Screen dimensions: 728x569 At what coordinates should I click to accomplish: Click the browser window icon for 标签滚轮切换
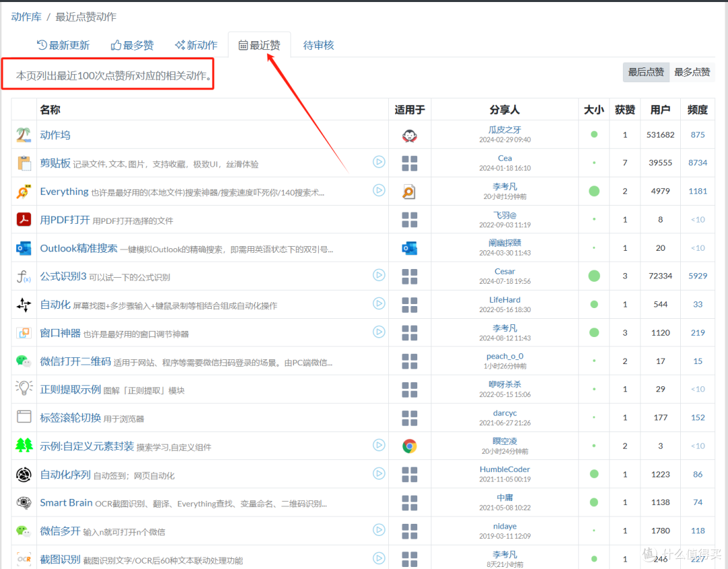(24, 416)
